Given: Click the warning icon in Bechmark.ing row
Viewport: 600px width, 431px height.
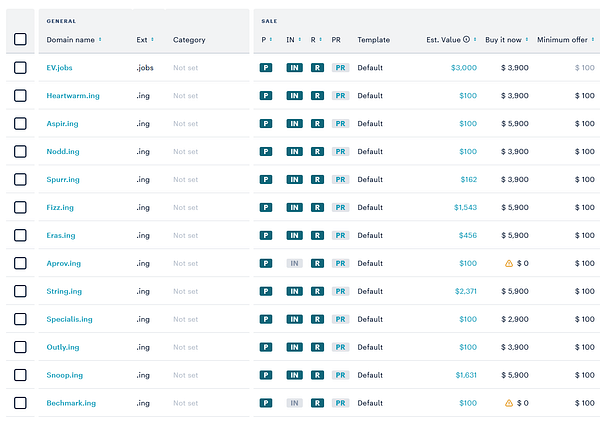Looking at the screenshot, I should 508,403.
